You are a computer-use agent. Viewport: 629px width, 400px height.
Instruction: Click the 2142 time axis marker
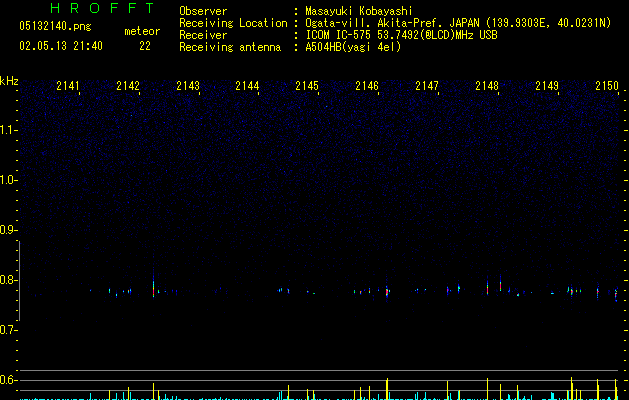tap(128, 85)
